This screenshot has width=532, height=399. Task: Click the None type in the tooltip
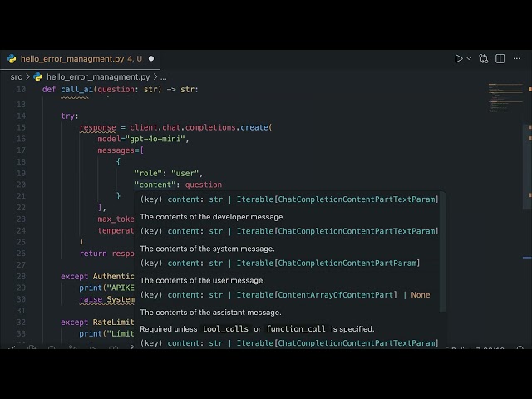point(421,295)
